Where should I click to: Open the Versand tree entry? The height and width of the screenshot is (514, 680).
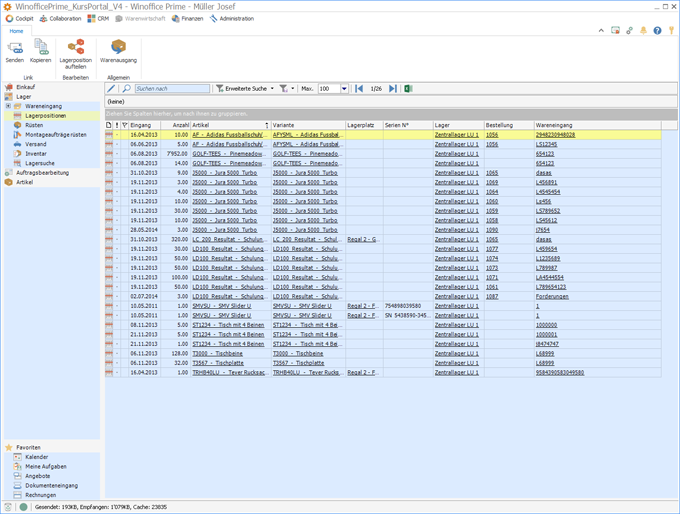(36, 144)
